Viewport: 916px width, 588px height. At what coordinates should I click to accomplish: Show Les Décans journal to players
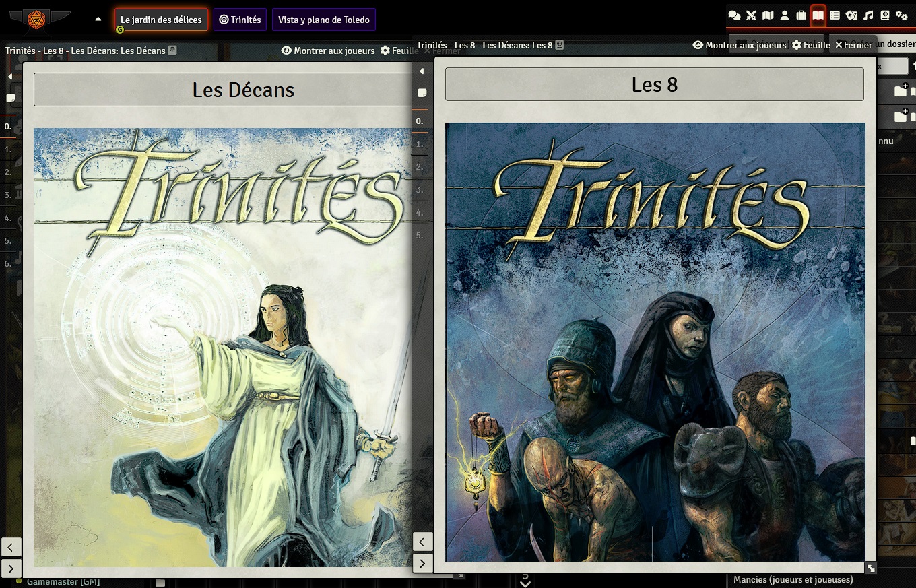pos(328,51)
